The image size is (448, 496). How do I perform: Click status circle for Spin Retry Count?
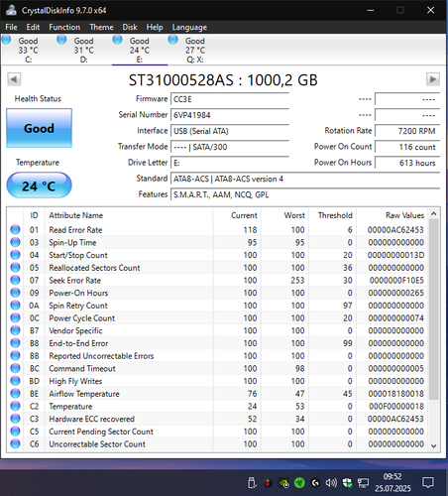pos(15,305)
